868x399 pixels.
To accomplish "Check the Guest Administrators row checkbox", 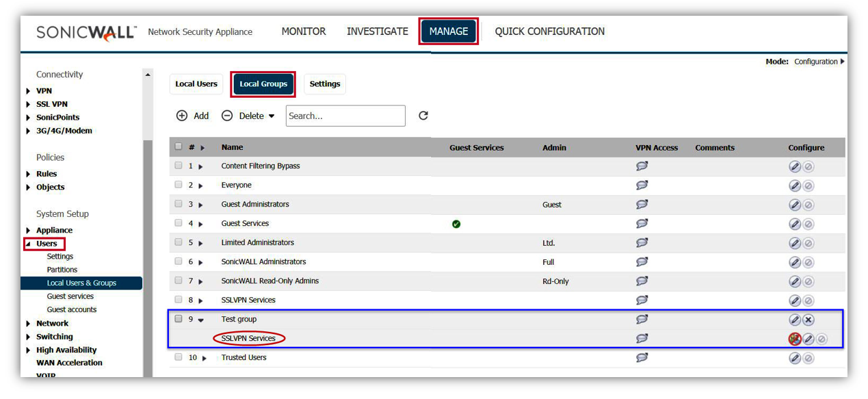I will tap(179, 204).
